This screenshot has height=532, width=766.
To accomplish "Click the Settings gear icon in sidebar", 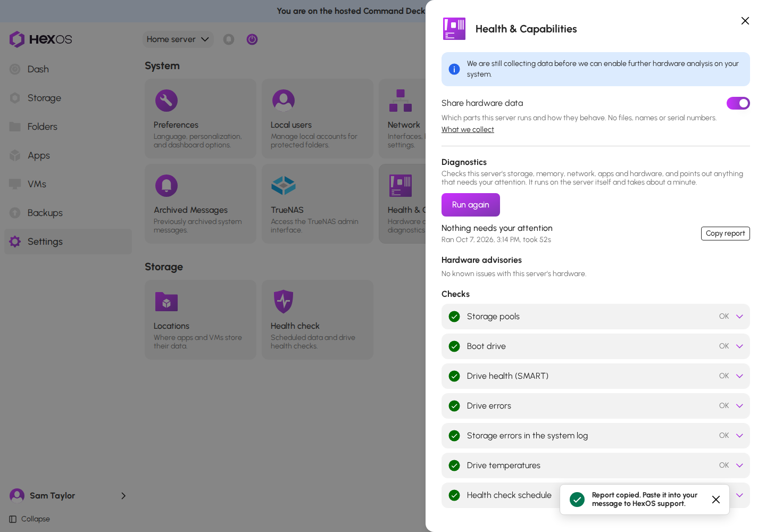I will pos(15,242).
